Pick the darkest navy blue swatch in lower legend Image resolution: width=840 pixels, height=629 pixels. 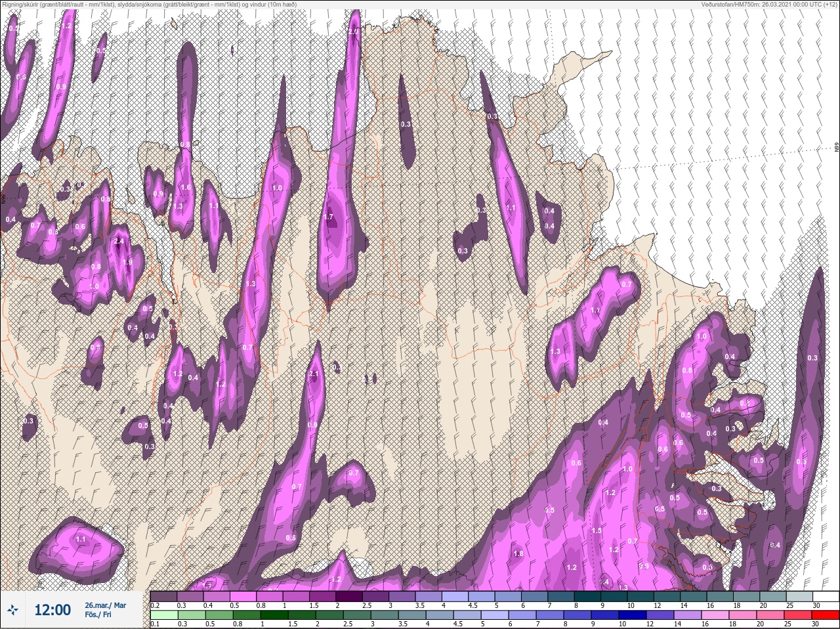(632, 615)
